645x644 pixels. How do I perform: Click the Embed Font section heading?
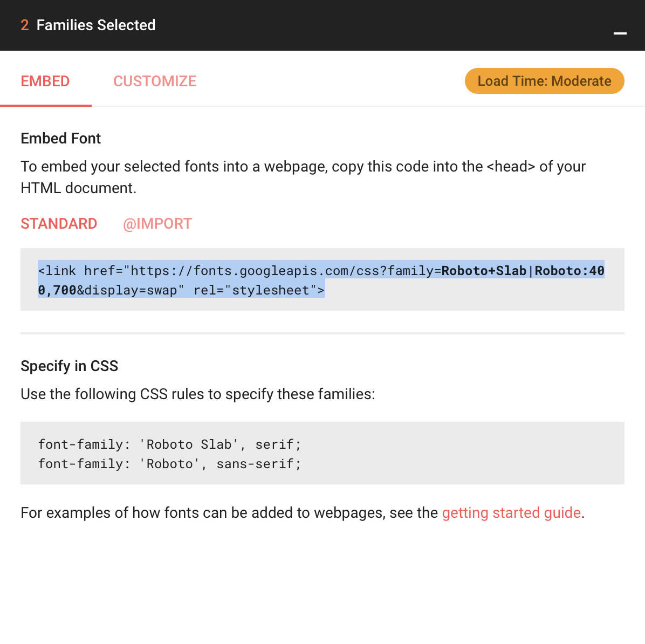60,139
